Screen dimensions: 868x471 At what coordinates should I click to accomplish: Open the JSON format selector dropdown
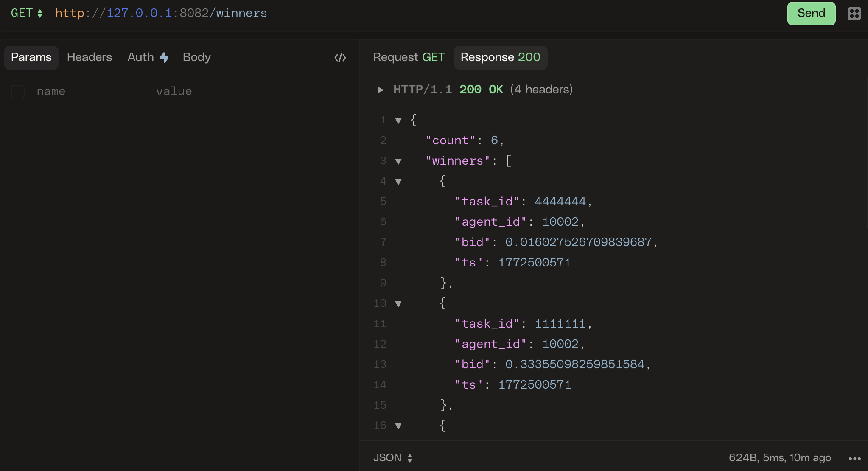392,458
